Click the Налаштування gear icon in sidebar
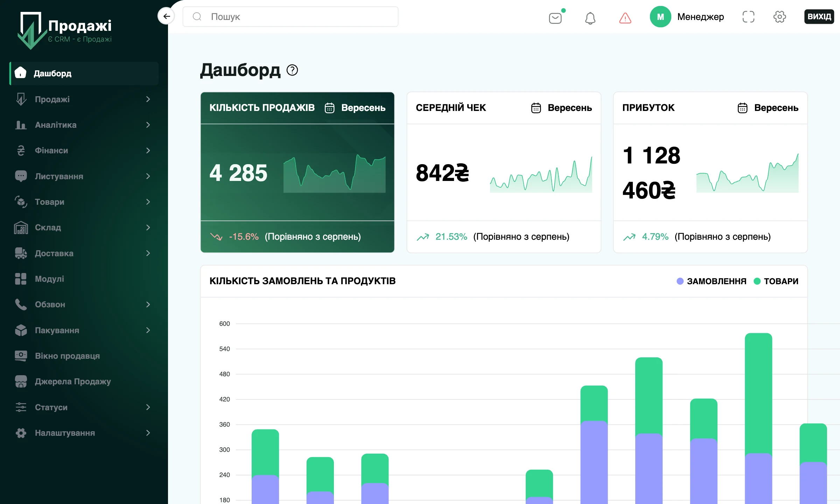 [21, 433]
